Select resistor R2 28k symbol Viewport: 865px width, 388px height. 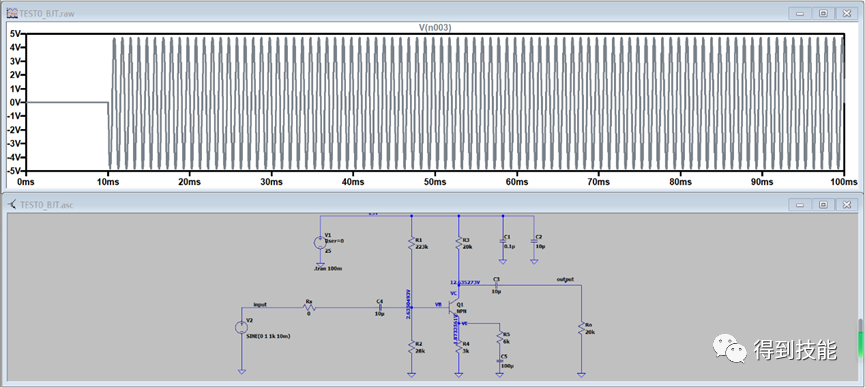[411, 346]
